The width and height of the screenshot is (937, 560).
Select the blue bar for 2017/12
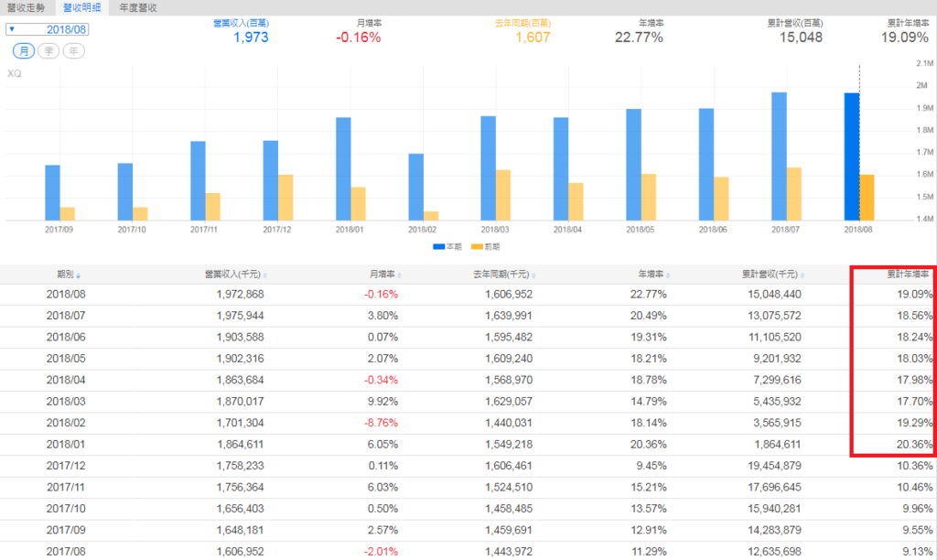(x=271, y=180)
